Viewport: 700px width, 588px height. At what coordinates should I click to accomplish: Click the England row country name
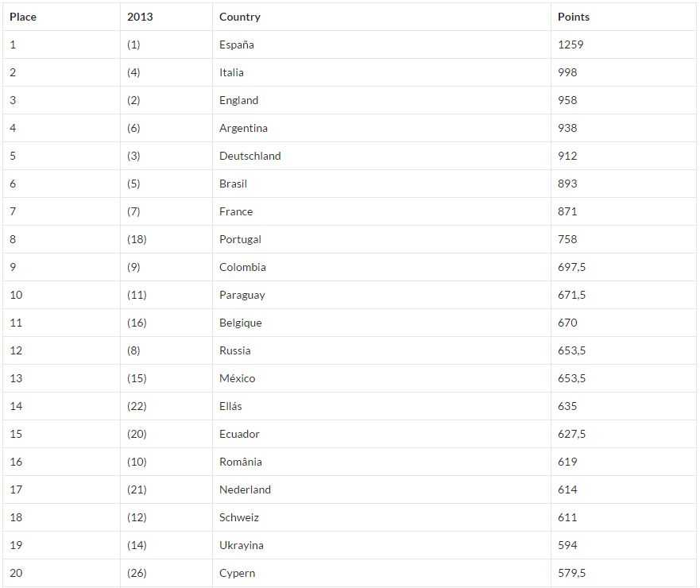click(239, 100)
